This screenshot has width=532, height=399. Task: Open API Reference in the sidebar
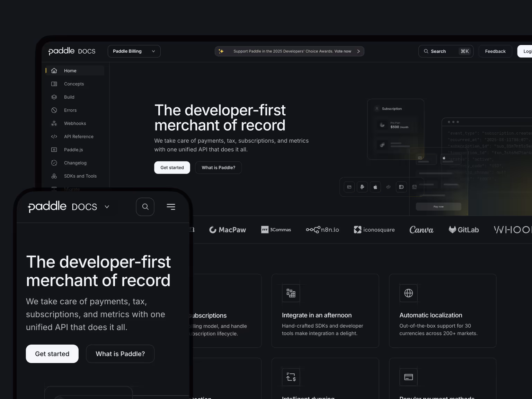tap(74, 136)
